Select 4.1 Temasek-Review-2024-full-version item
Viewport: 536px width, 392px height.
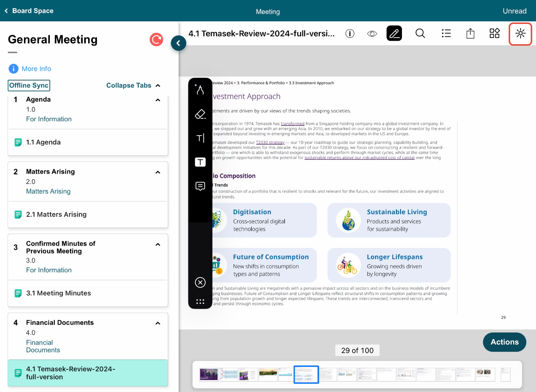click(x=88, y=373)
